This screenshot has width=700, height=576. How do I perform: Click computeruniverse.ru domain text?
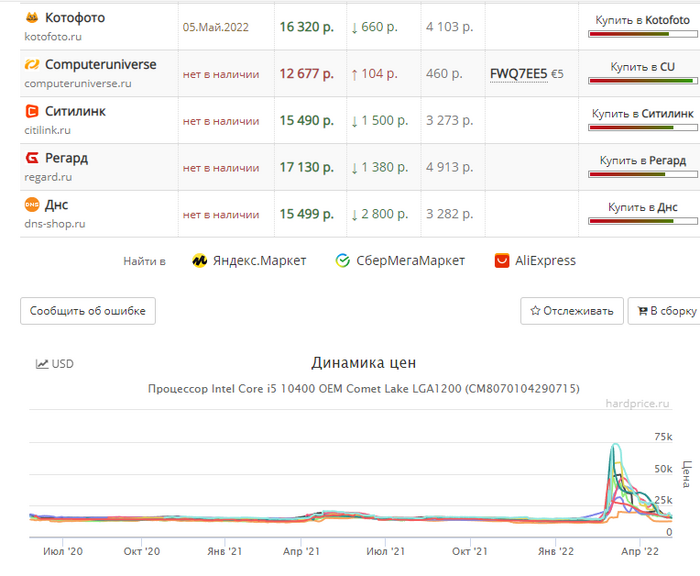point(78,83)
